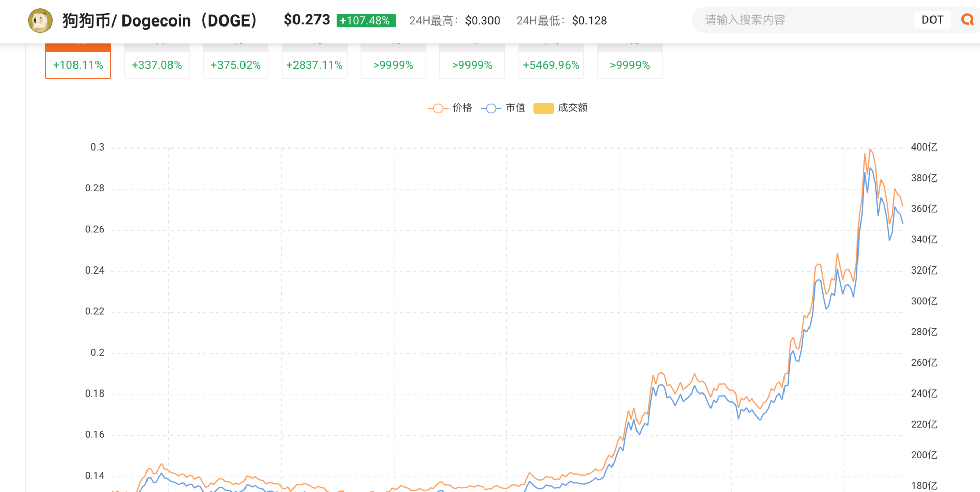Click the orange search magnifier icon

point(967,19)
